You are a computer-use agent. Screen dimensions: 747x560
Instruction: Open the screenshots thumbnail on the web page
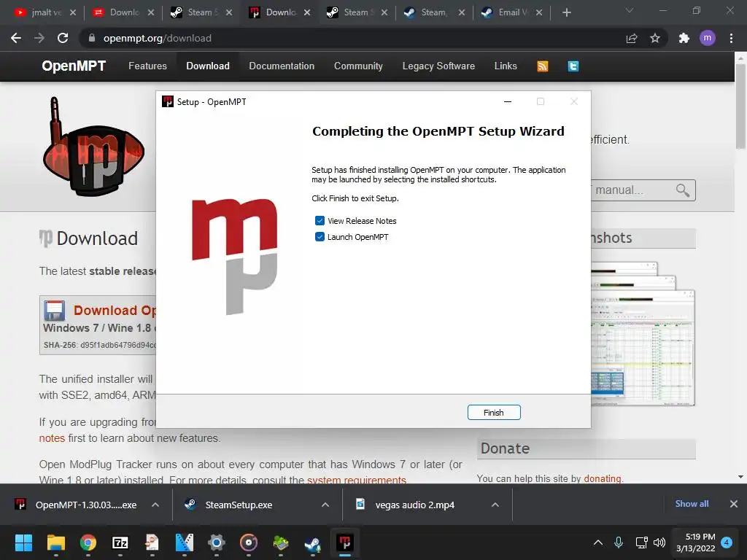click(643, 333)
